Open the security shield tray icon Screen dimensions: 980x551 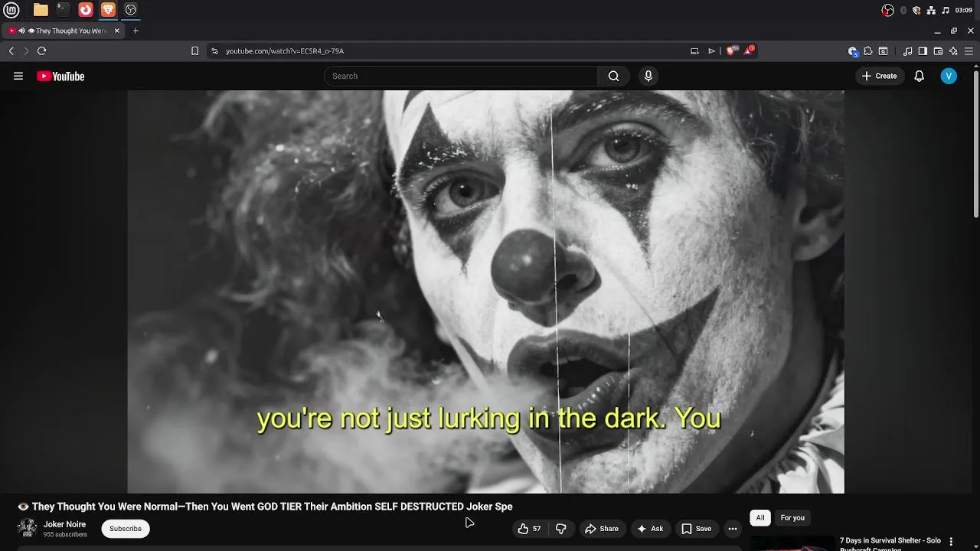point(916,10)
